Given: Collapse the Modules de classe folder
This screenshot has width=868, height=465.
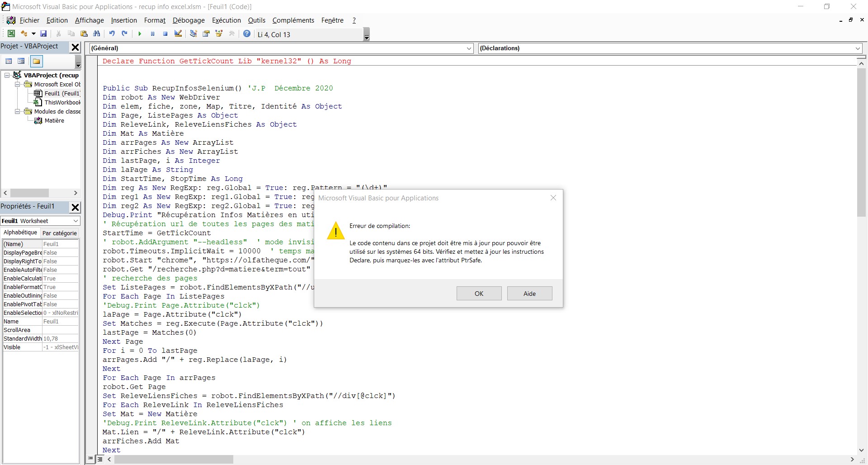Looking at the screenshot, I should click(x=17, y=111).
